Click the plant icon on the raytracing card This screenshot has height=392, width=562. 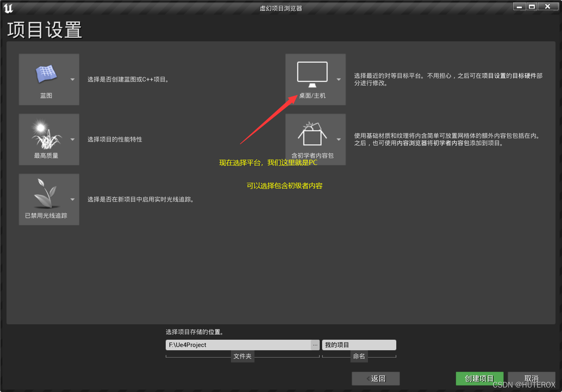pyautogui.click(x=46, y=194)
